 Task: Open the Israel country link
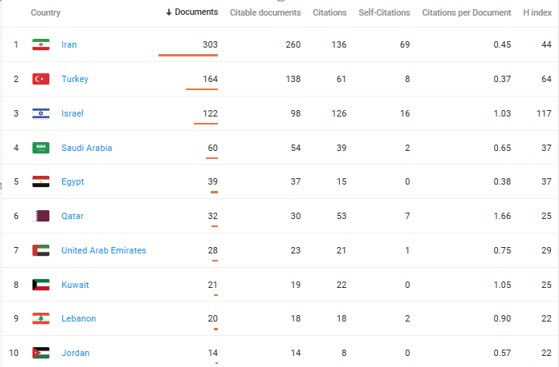72,113
